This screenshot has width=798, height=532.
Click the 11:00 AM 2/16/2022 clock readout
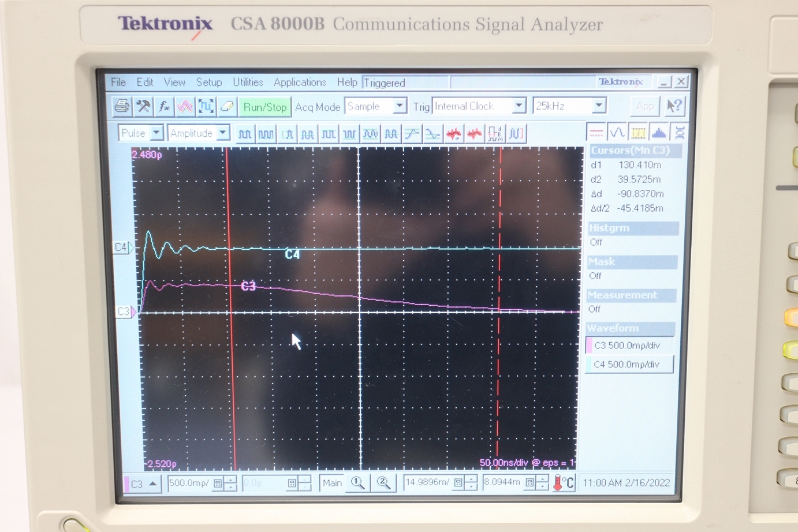(626, 482)
